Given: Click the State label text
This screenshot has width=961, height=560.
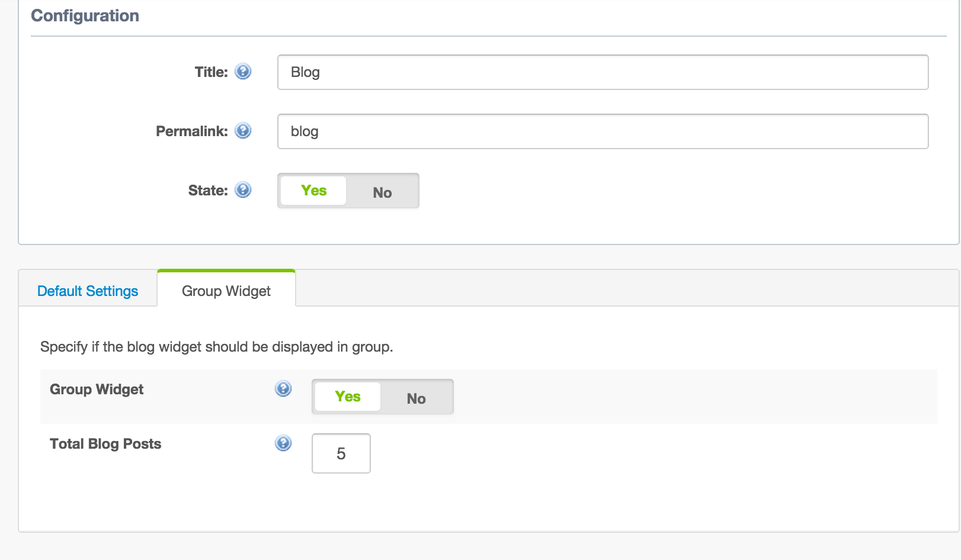Looking at the screenshot, I should coord(207,191).
